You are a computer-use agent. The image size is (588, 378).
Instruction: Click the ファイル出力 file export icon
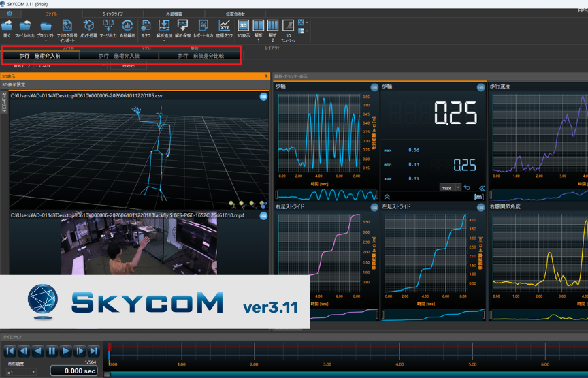(x=24, y=25)
